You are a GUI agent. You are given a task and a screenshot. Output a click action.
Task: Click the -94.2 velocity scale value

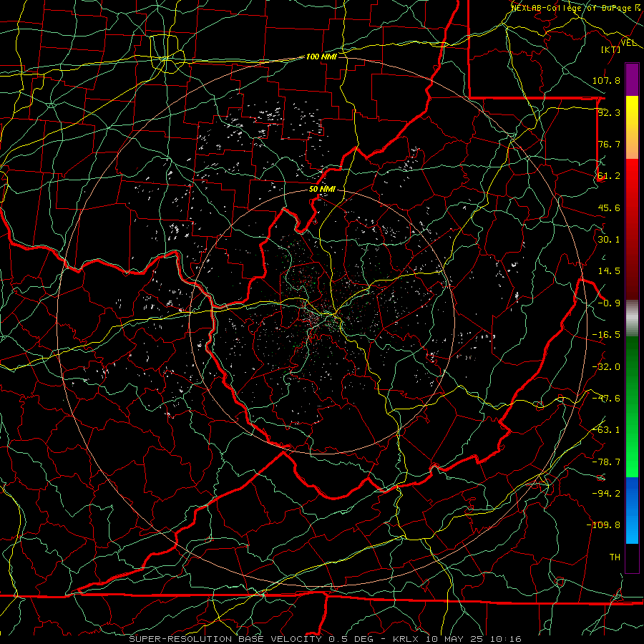tap(606, 494)
